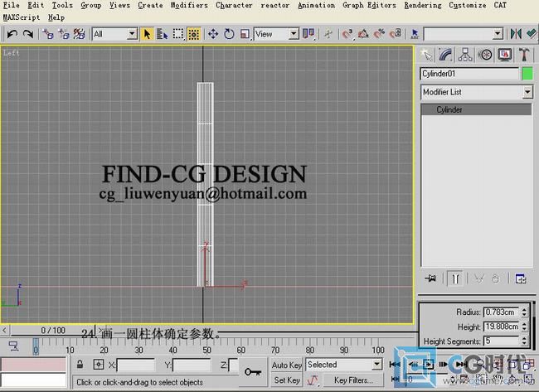Toggle Show End Result button
The width and height of the screenshot is (539, 392).
click(455, 278)
